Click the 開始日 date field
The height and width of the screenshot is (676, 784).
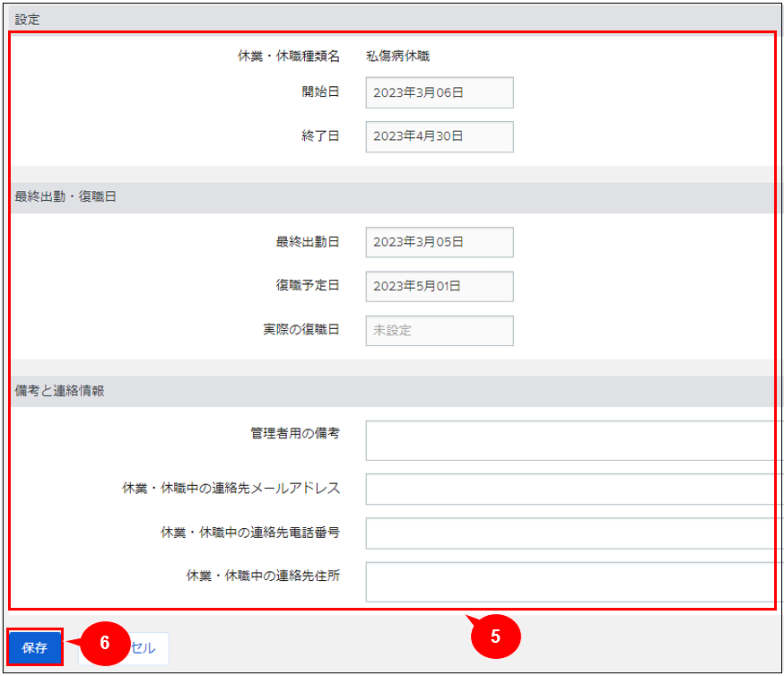pyautogui.click(x=439, y=92)
